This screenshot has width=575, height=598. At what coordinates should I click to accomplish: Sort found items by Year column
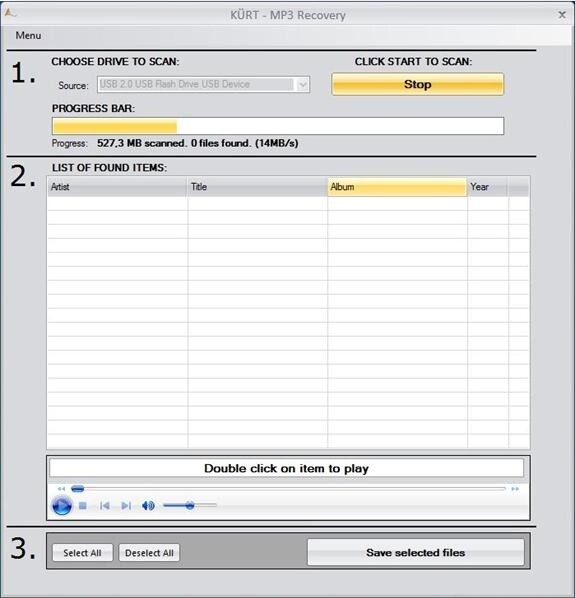(488, 187)
